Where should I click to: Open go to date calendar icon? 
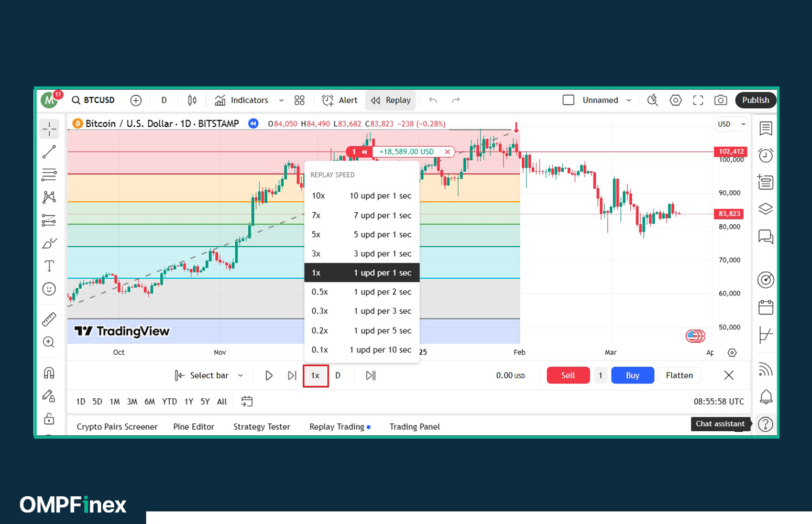(247, 401)
